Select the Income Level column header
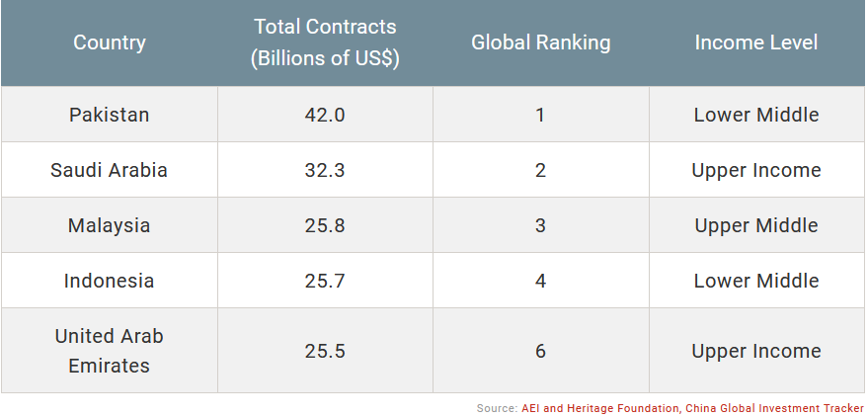868x417 pixels. pos(756,42)
